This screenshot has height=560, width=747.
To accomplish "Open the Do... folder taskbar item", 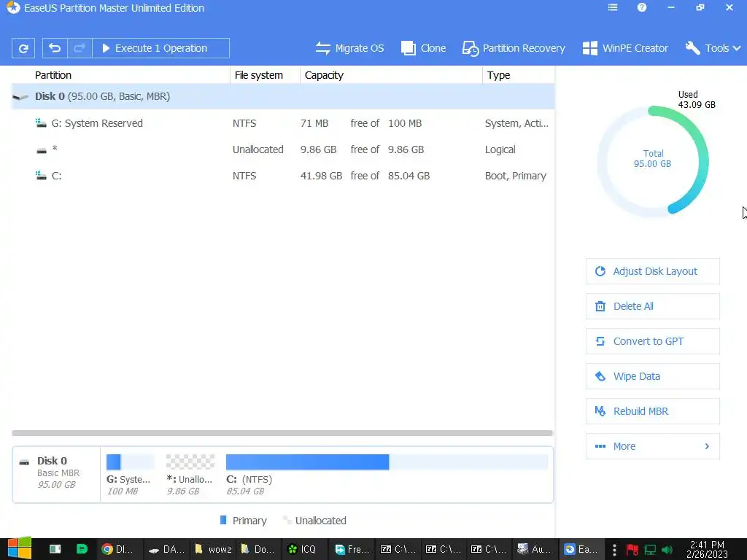I will pyautogui.click(x=258, y=549).
